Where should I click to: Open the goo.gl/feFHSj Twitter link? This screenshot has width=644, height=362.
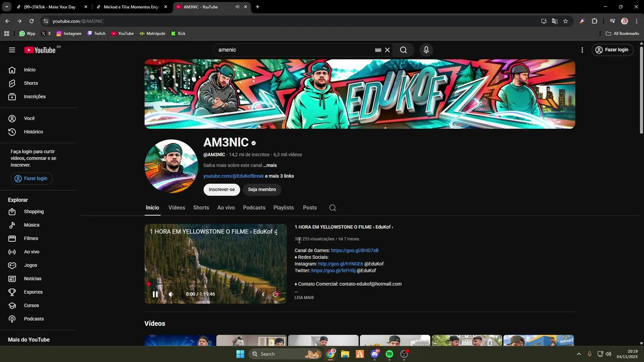click(333, 270)
